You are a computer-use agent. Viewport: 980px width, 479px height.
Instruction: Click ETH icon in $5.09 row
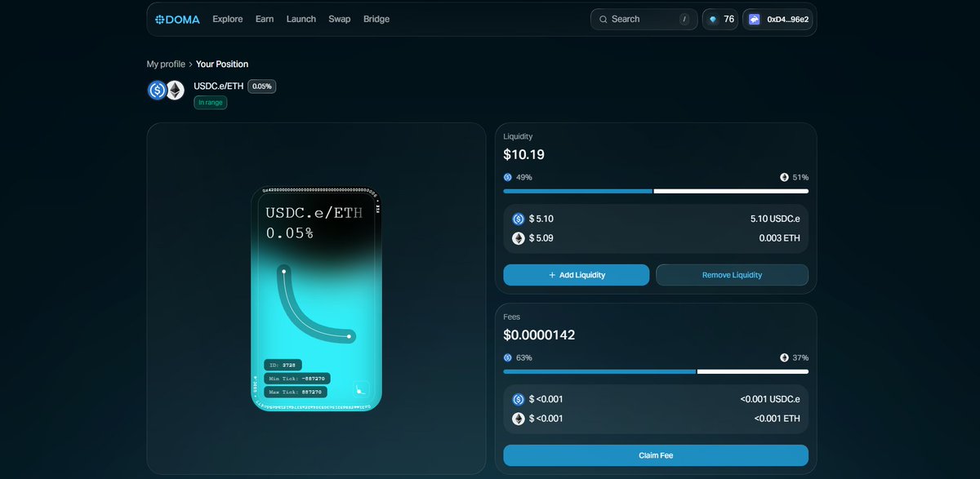[518, 238]
